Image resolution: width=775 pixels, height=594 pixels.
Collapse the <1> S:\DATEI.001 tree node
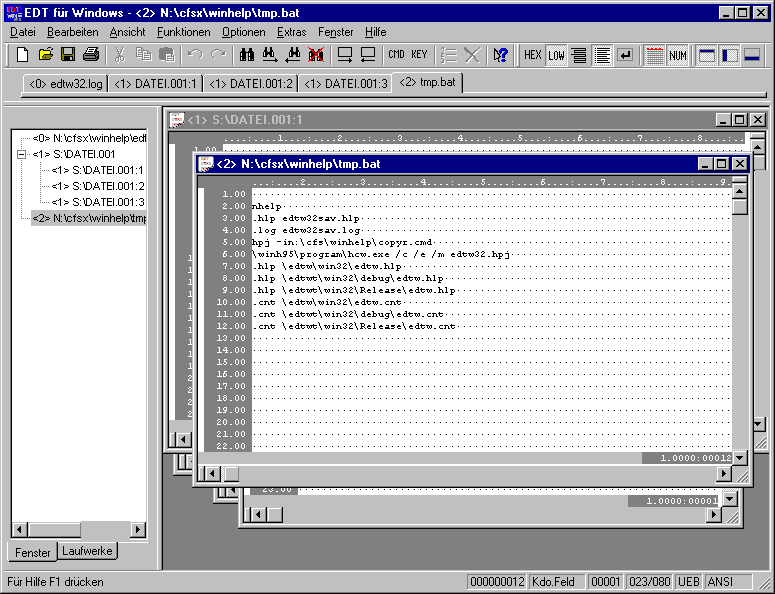click(x=21, y=155)
